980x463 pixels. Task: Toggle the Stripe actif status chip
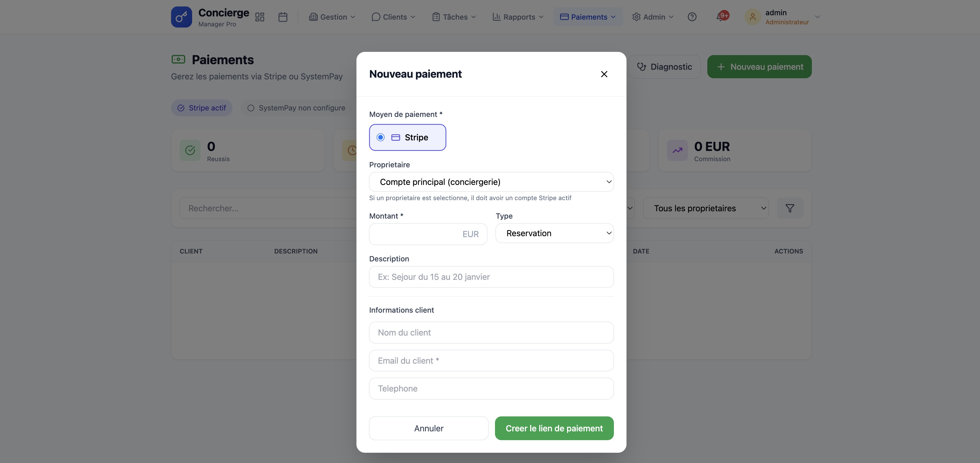coord(202,108)
